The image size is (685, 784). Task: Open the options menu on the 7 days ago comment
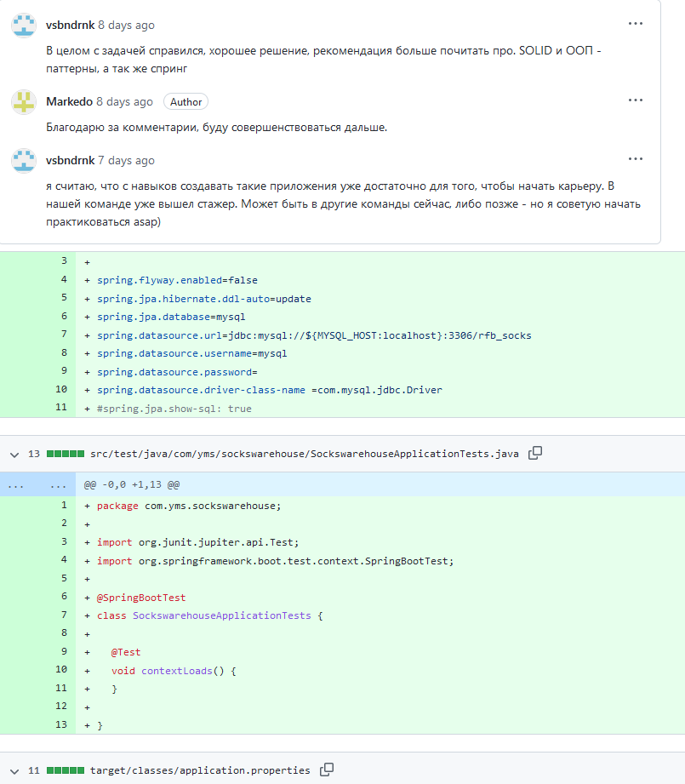click(x=635, y=159)
